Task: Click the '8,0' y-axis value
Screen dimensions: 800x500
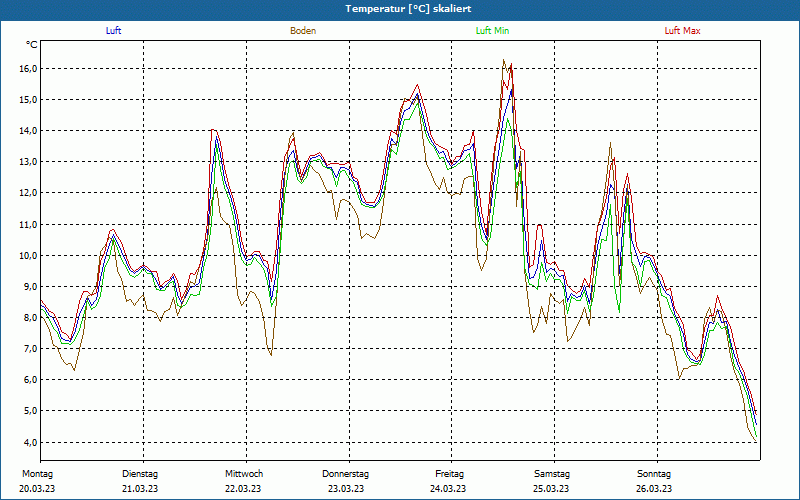Action: pyautogui.click(x=31, y=318)
